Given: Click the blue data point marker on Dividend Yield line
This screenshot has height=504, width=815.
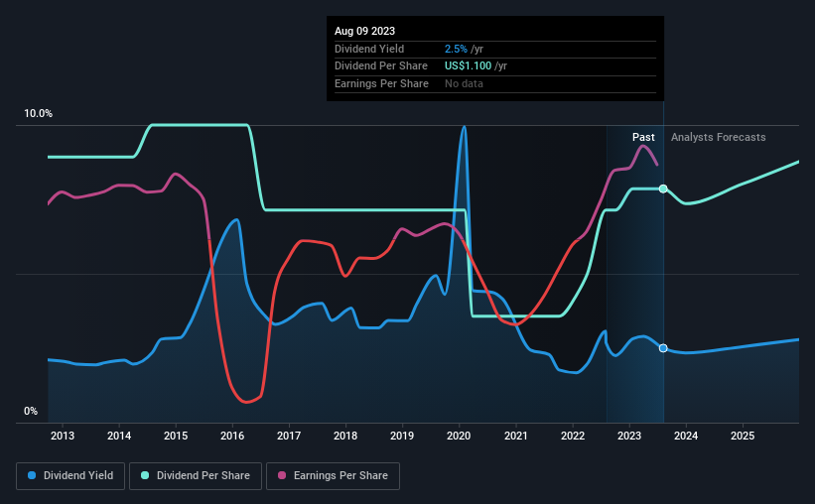Looking at the screenshot, I should [x=663, y=348].
